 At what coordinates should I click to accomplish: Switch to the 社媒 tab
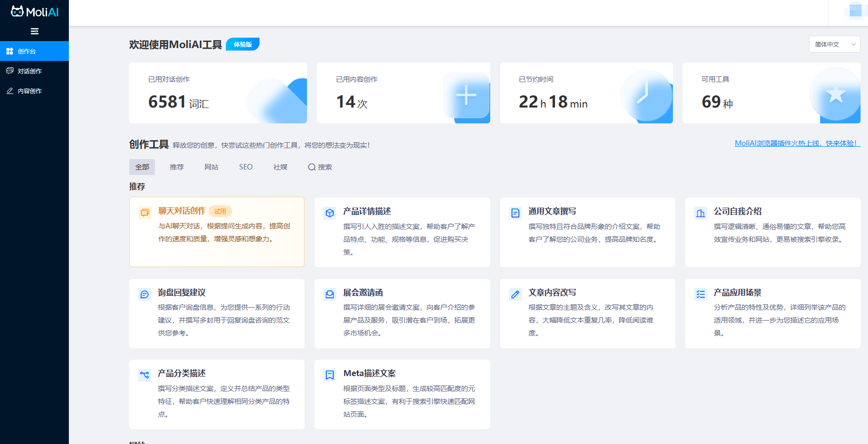pyautogui.click(x=280, y=167)
